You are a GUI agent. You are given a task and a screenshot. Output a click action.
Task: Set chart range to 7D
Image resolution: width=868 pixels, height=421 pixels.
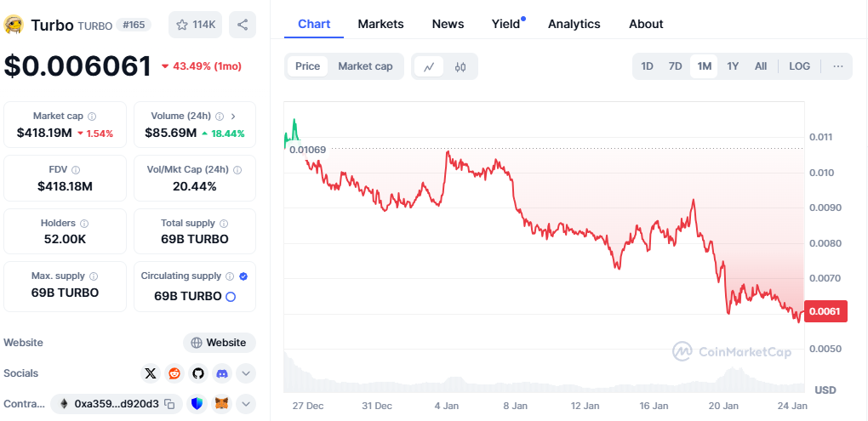tap(676, 66)
